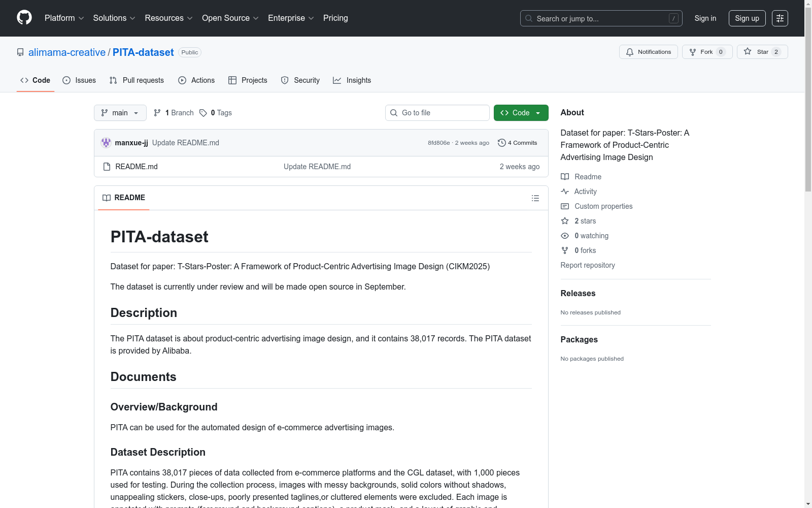This screenshot has height=508, width=812.
Task: Click the repository book icon beside alimama-creative
Action: [x=20, y=52]
